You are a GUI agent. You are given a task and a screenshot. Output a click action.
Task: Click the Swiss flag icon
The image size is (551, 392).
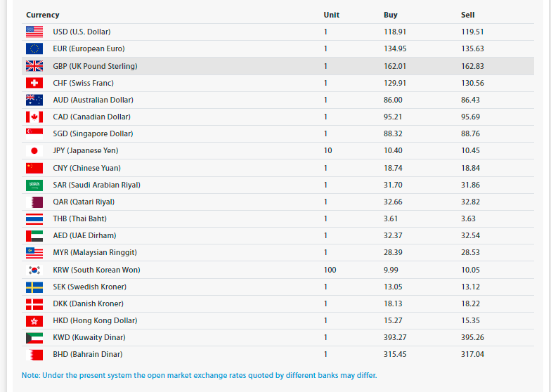pos(34,83)
